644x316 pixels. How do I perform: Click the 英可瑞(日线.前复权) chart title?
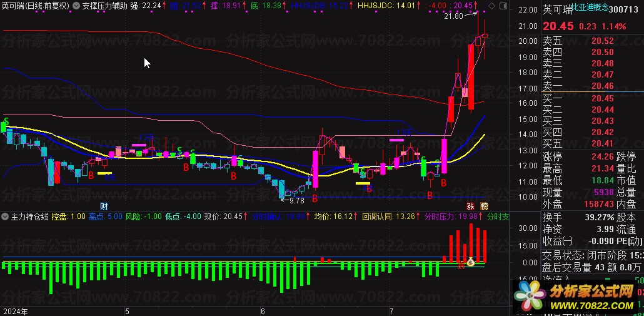36,6
